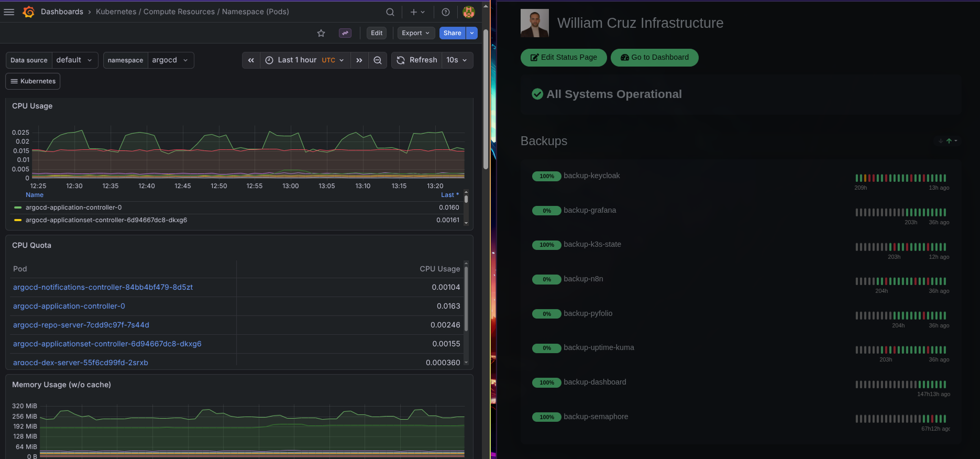The width and height of the screenshot is (980, 459).
Task: Click the Dashboards breadcrumb
Action: [62, 12]
